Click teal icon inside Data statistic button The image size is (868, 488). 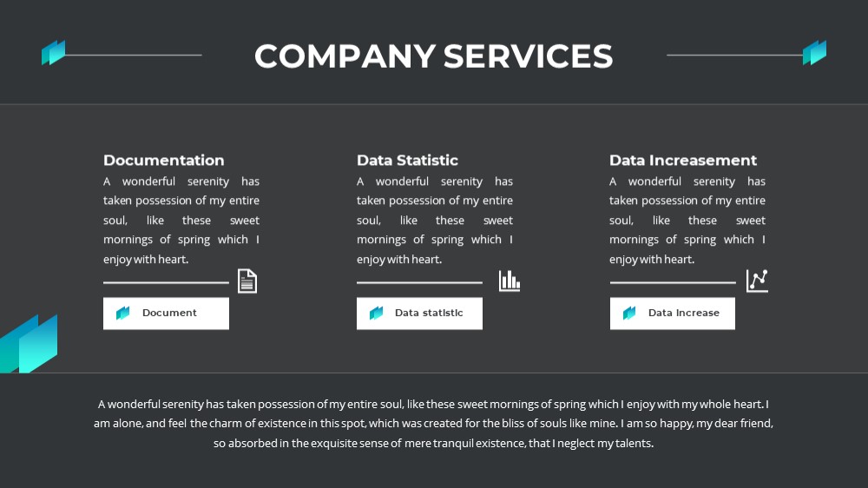(377, 313)
